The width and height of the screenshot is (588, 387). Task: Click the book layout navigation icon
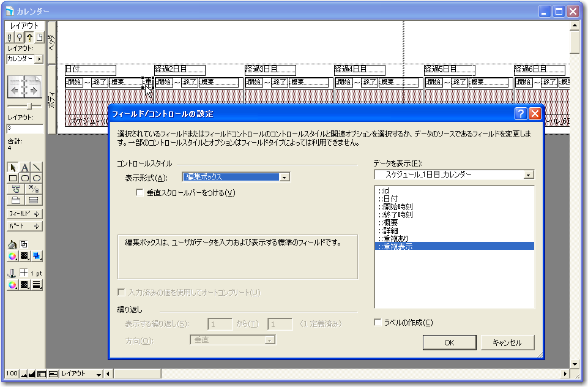point(24,88)
